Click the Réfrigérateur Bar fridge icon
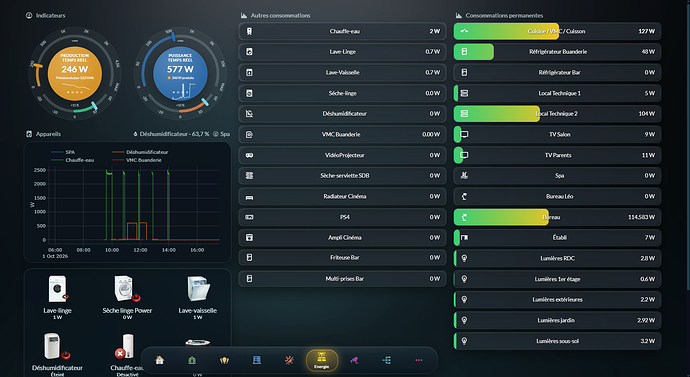This screenshot has height=377, width=690. pyautogui.click(x=464, y=73)
